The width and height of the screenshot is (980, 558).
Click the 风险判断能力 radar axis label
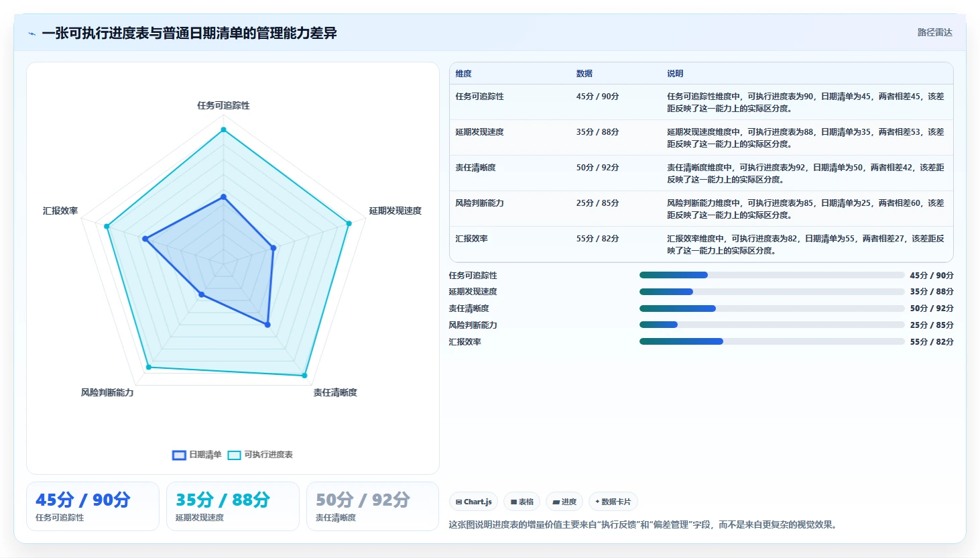point(107,392)
